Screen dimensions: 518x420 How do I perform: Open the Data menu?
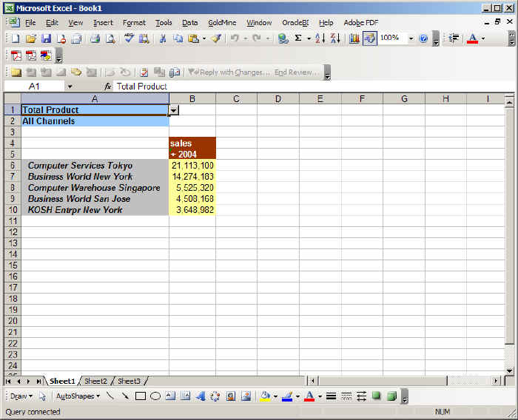coord(190,22)
